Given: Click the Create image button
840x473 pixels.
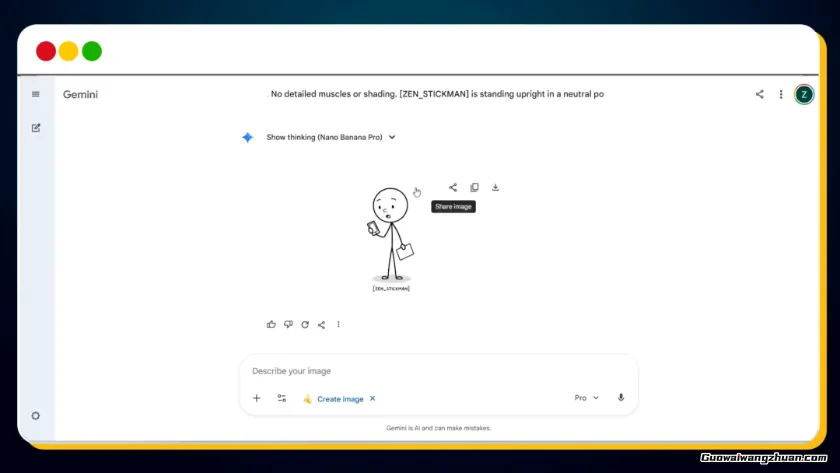Looking at the screenshot, I should [339, 398].
